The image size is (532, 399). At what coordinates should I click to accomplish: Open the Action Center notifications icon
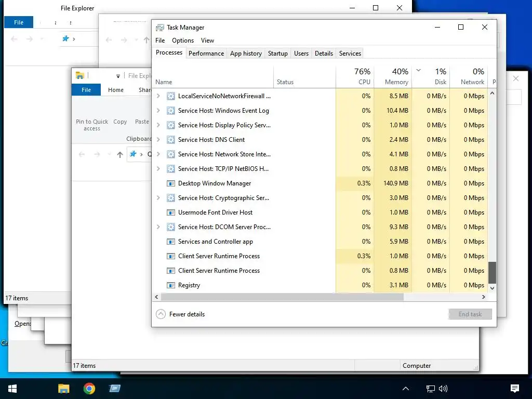[x=515, y=389]
